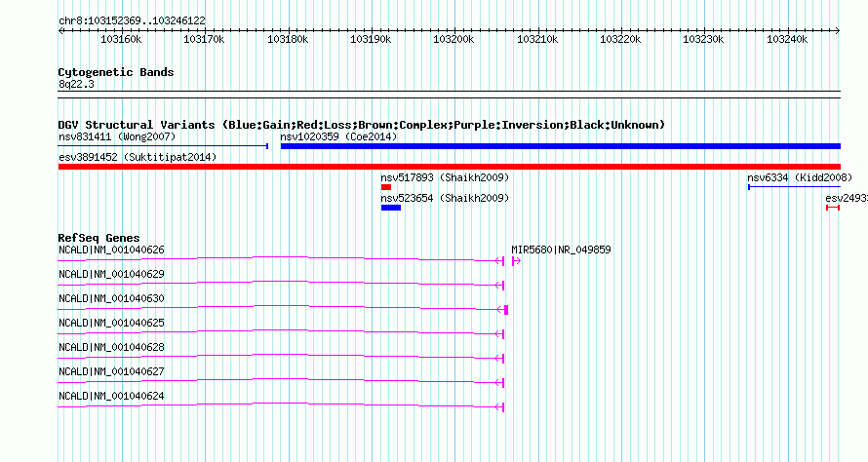
Task: Open variant nsv517893 (Shaikh2009) label
Action: pos(445,177)
